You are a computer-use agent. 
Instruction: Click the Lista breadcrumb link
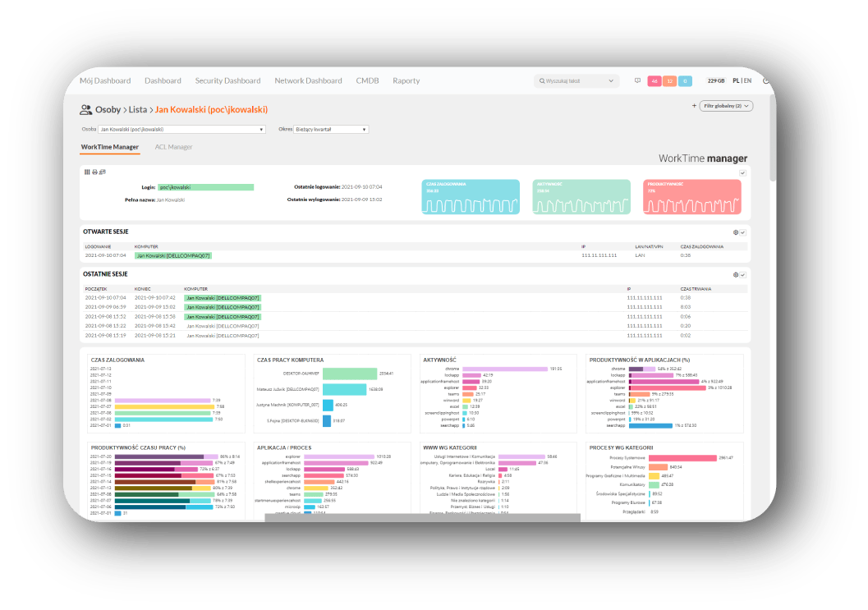click(138, 109)
